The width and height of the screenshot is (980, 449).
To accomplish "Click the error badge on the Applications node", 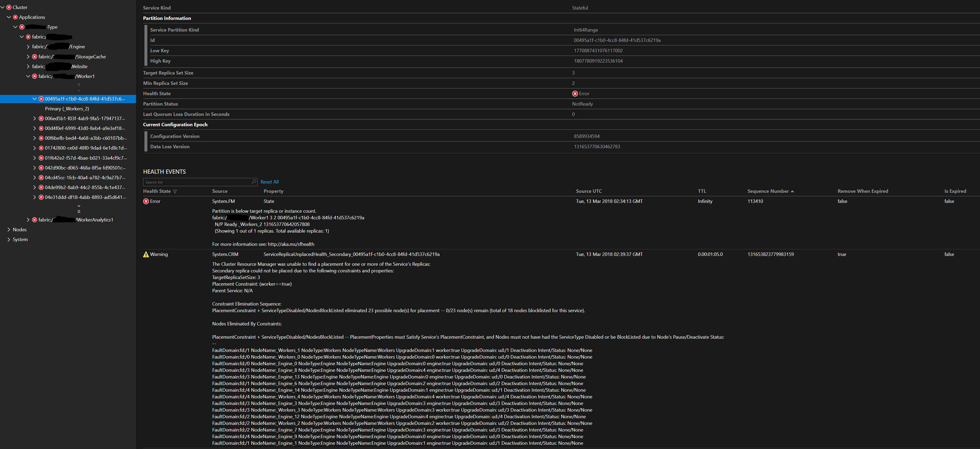I will [x=15, y=17].
